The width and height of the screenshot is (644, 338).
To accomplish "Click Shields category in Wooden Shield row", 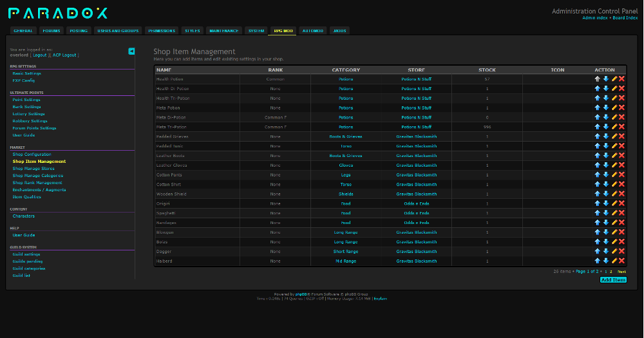I will (346, 194).
